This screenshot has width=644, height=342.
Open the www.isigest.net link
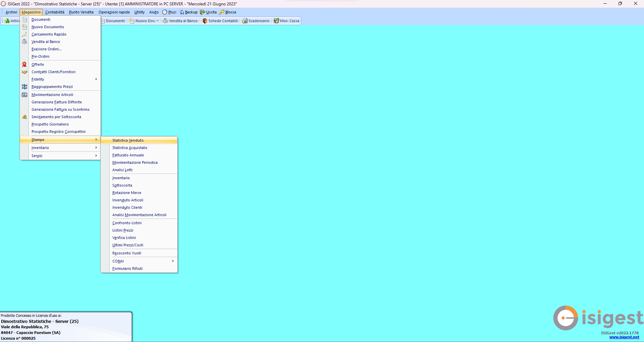click(624, 337)
